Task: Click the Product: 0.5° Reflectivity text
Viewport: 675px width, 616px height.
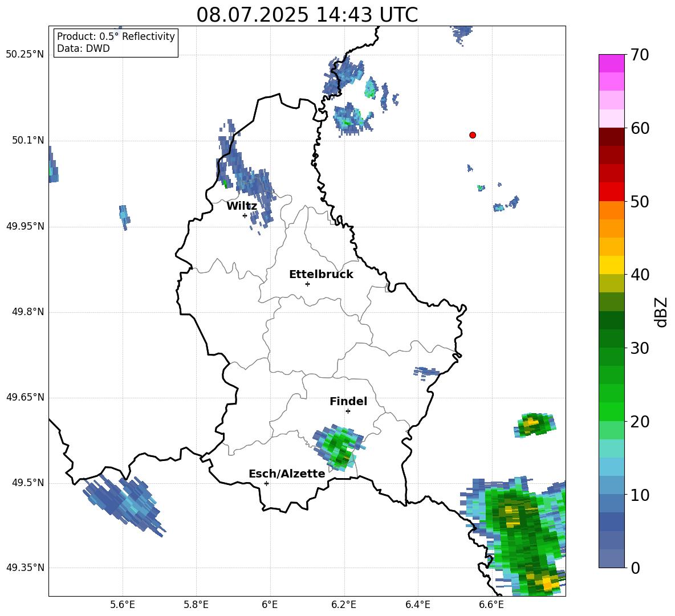Action: pyautogui.click(x=116, y=36)
